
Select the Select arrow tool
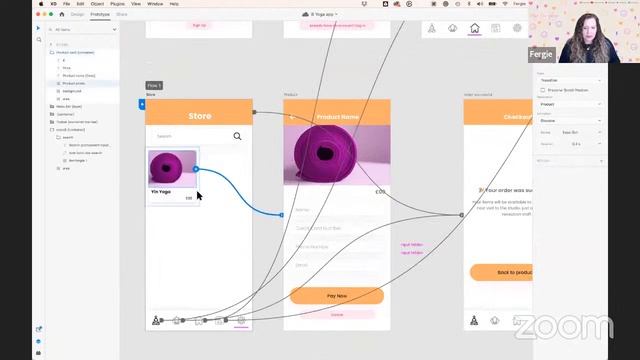coord(38,28)
